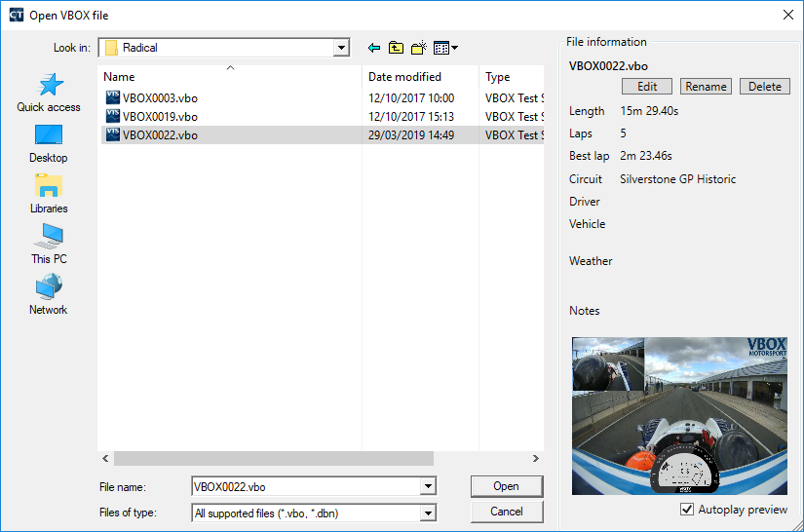This screenshot has width=804, height=532.
Task: Click the VBOX0003.vbo file icon
Action: coord(113,97)
